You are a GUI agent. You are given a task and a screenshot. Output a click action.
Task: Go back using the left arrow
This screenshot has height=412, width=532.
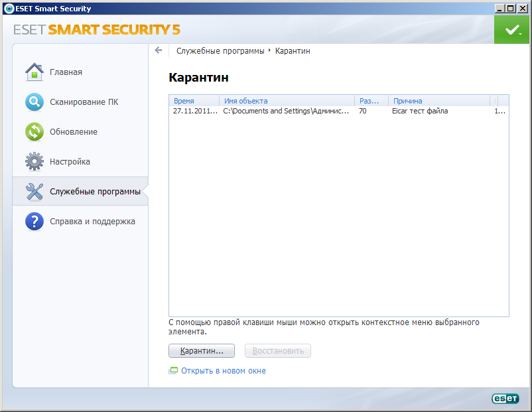coord(158,50)
